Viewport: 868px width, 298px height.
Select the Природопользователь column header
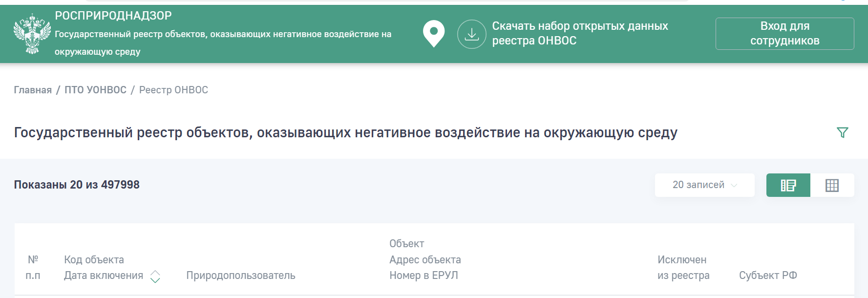(x=240, y=276)
